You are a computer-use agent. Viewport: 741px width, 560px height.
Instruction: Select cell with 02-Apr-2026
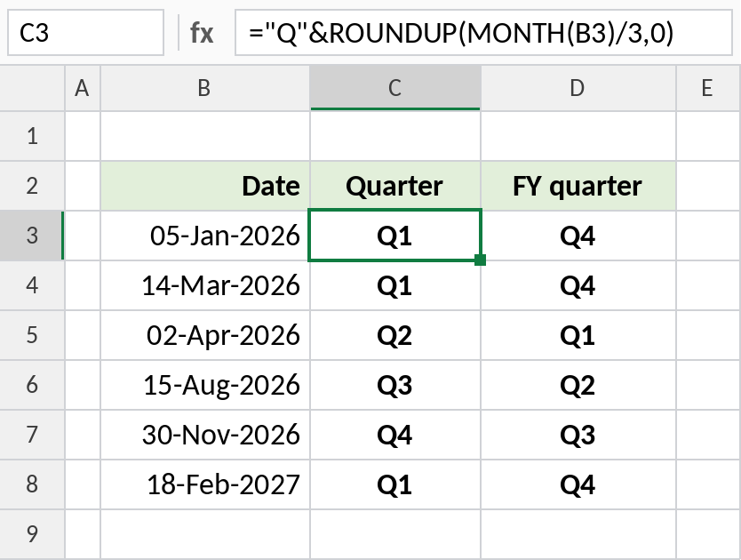pyautogui.click(x=205, y=335)
